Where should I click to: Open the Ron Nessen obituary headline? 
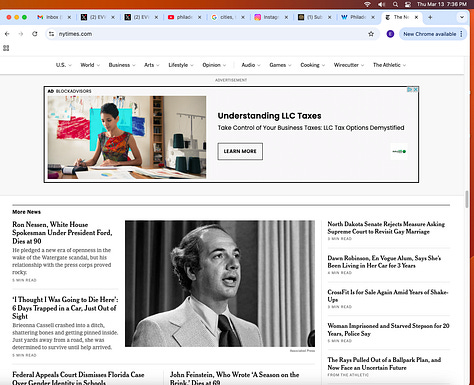tap(62, 233)
